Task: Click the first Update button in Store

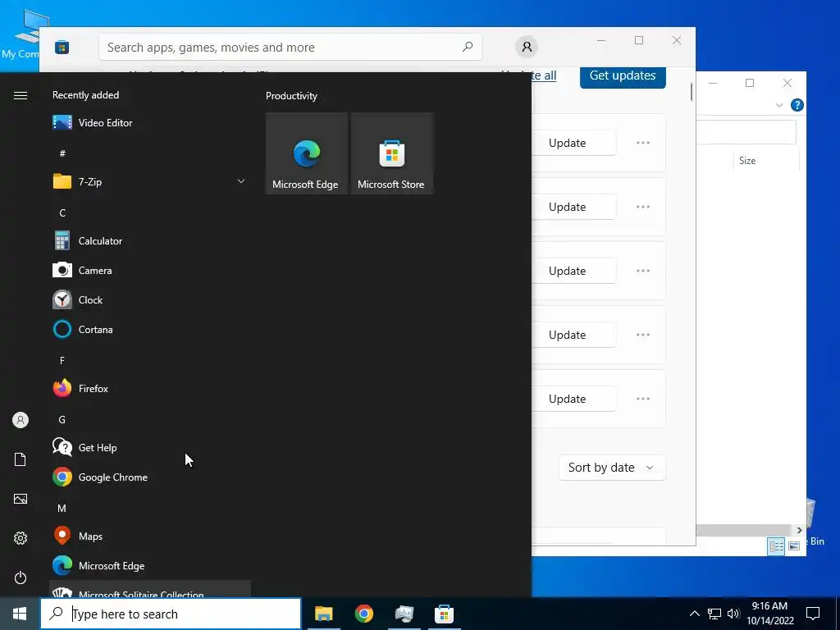Action: [x=573, y=143]
